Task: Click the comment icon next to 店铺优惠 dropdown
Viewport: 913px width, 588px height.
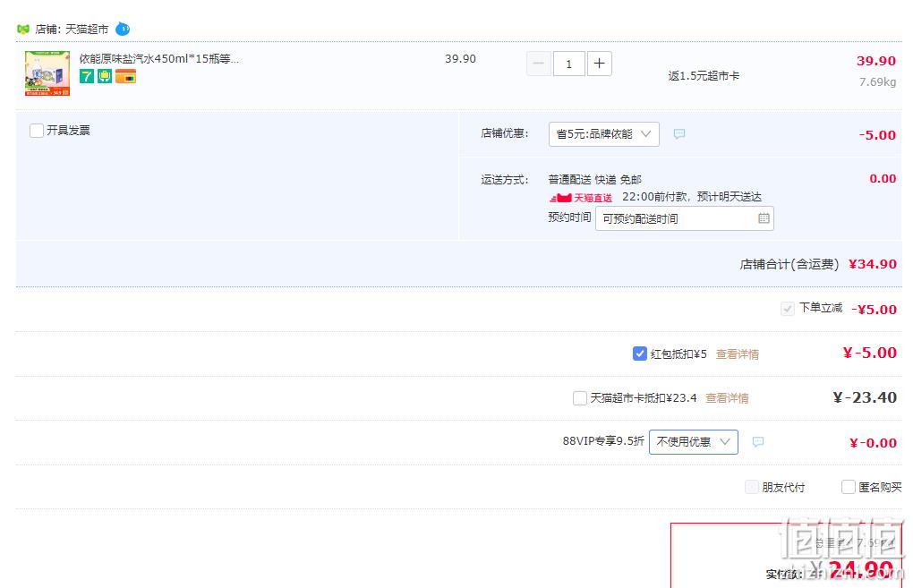Action: coord(678,134)
